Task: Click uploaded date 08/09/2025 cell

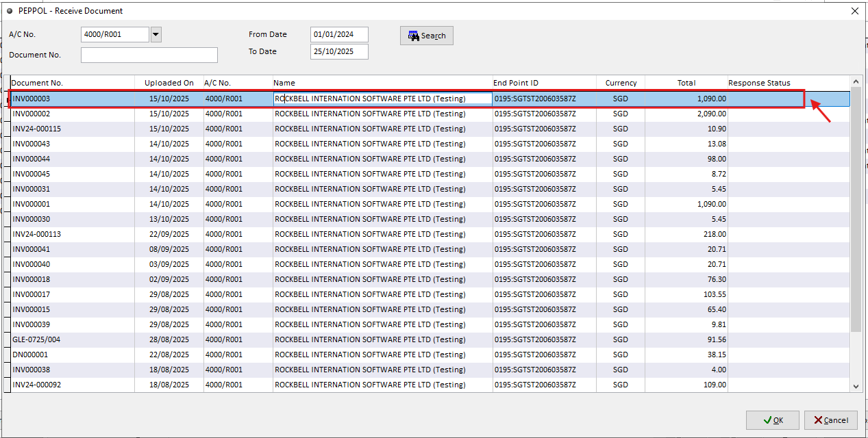Action: coord(169,249)
